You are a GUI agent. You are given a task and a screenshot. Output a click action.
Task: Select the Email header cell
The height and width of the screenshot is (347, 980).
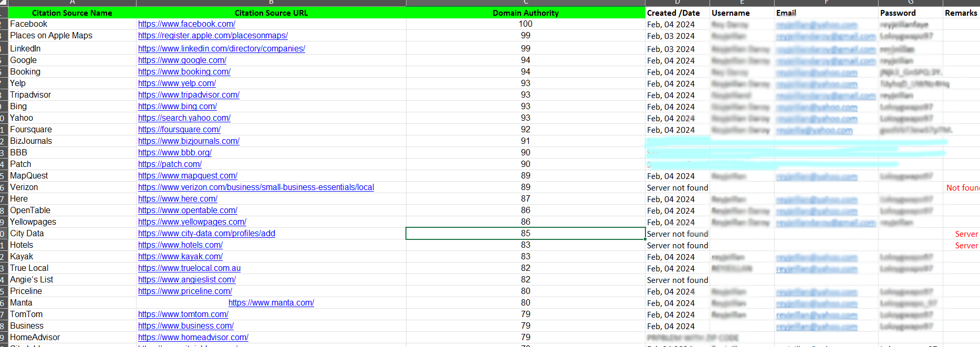(827, 13)
